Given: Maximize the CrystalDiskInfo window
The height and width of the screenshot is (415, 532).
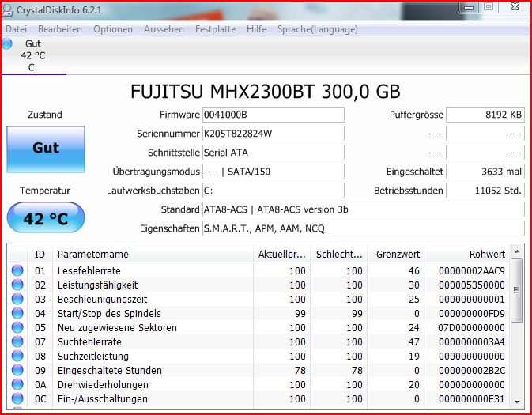Looking at the screenshot, I should pos(489,6).
